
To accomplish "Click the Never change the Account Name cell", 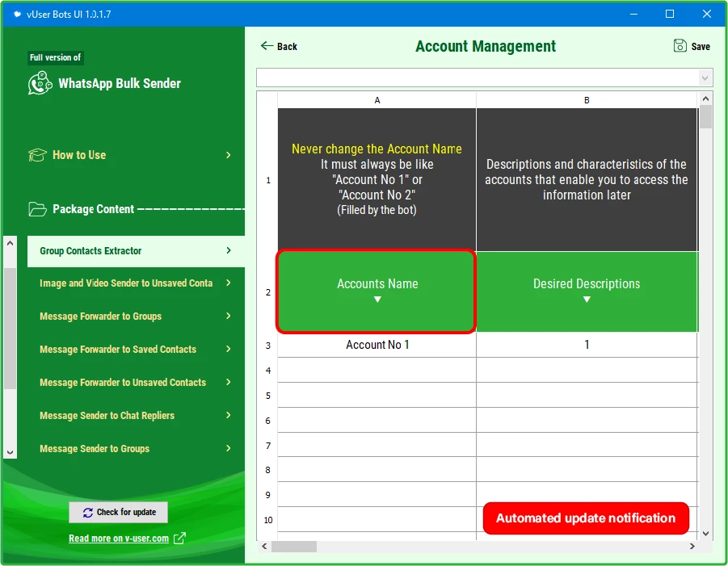I will pos(377,180).
